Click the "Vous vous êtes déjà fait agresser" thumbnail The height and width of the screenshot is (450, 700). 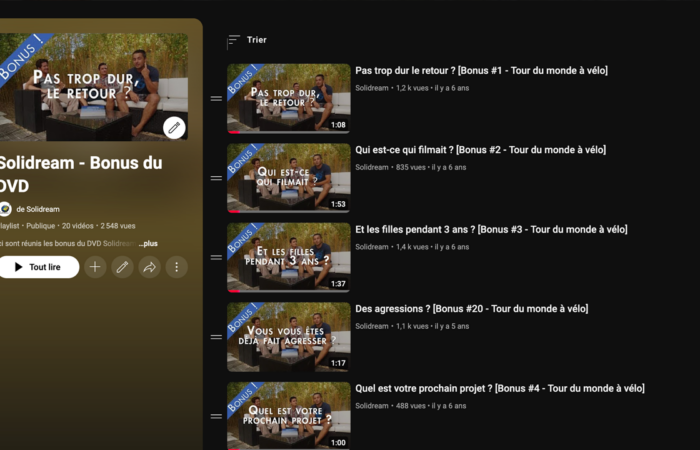pos(288,337)
